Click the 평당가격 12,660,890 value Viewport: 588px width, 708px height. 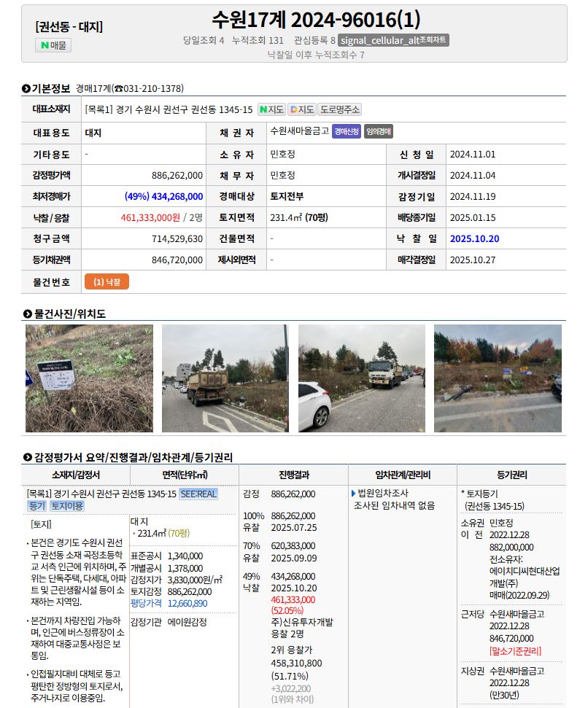point(187,603)
